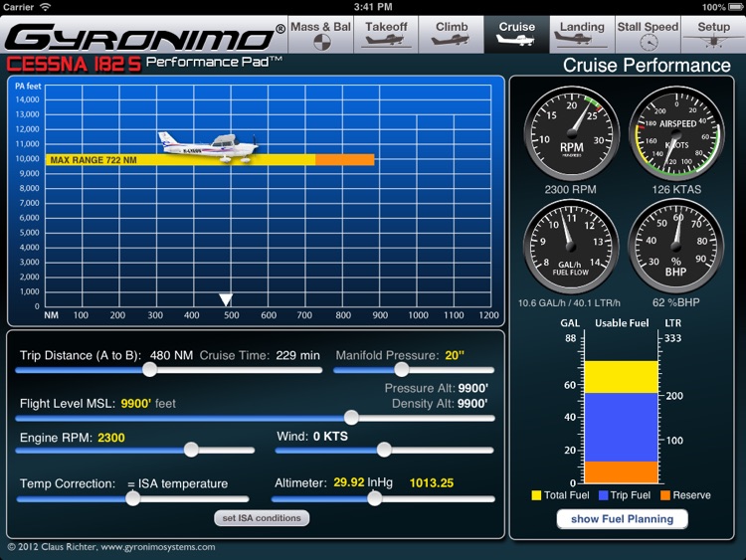Click the show Fuel Planning button
The height and width of the screenshot is (560, 746).
pyautogui.click(x=622, y=519)
